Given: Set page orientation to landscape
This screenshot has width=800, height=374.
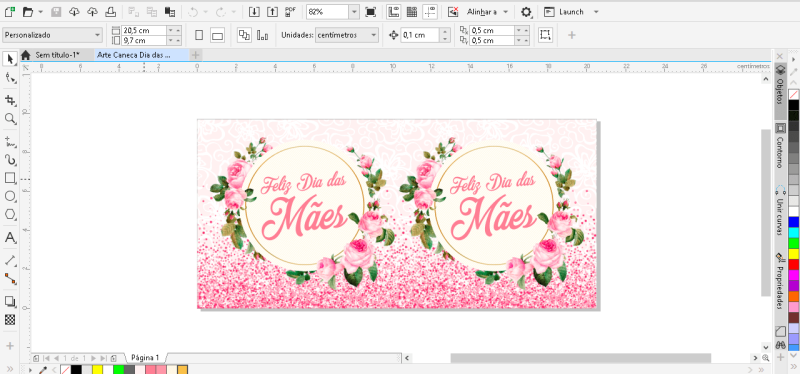Looking at the screenshot, I should point(217,35).
